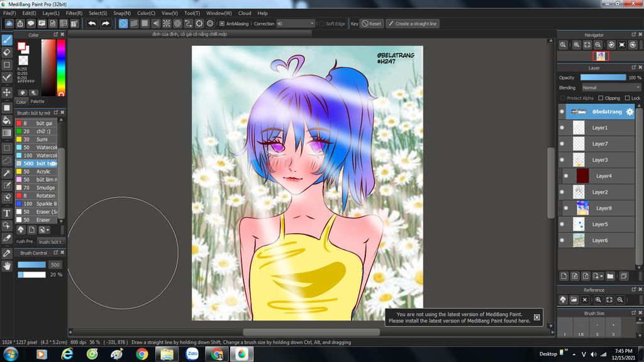Click Zoom In in Navigator panel

576,45
